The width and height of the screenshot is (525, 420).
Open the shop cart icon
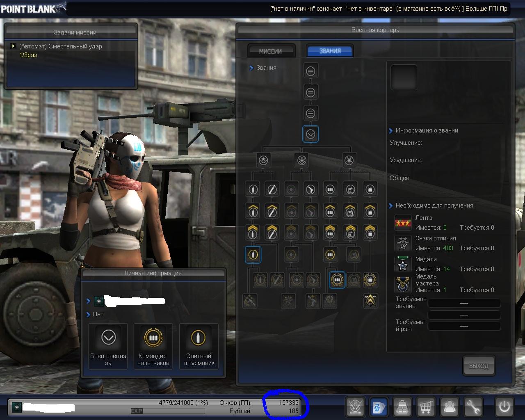click(x=426, y=406)
